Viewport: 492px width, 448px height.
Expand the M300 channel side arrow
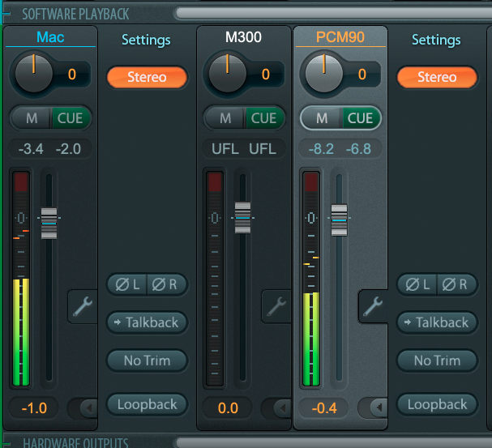283,407
